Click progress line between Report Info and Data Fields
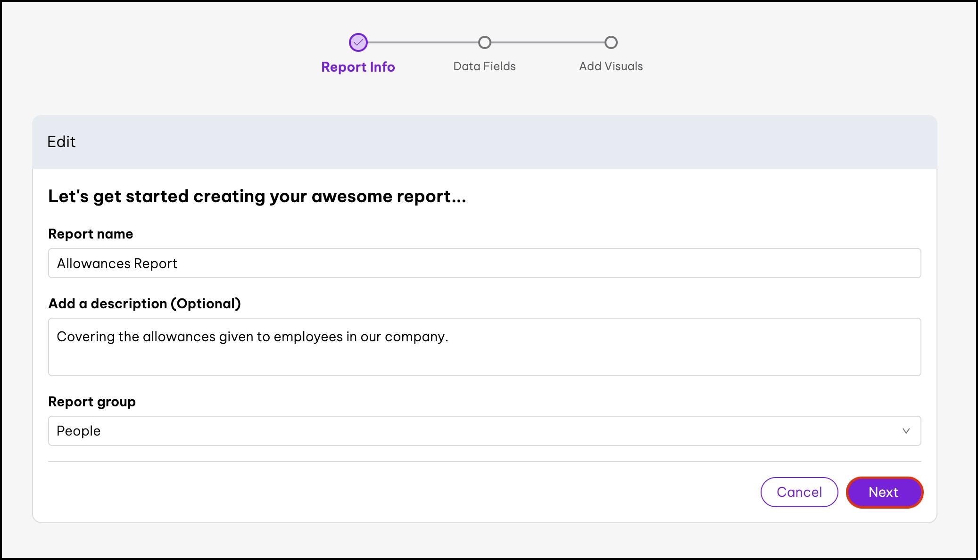Screen dimensions: 978x560 click(x=422, y=42)
